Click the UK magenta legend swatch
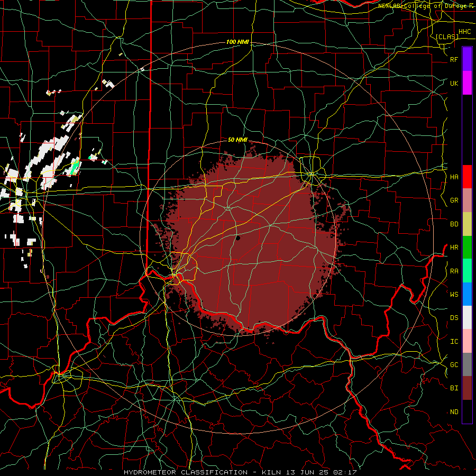Viewport: 476px width, 476px height. 467,83
